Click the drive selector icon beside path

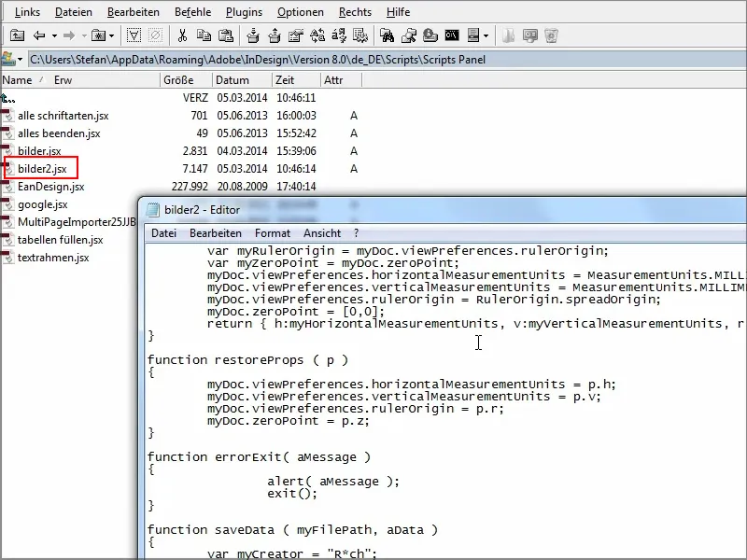pyautogui.click(x=8, y=60)
